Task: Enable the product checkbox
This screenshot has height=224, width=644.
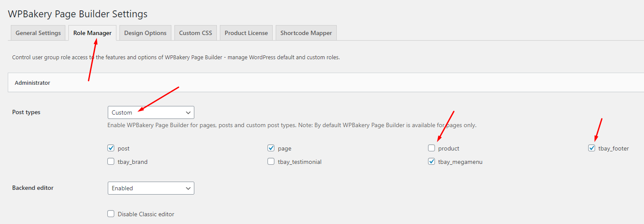Action: pos(431,148)
